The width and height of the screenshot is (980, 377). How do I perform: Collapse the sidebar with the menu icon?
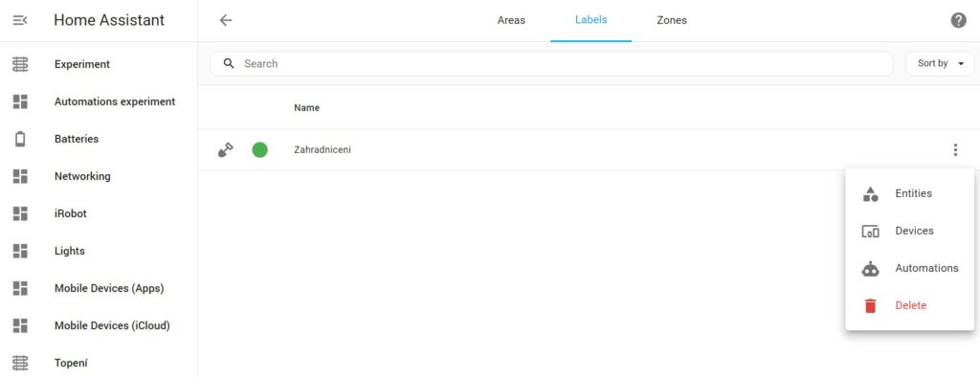coord(20,20)
